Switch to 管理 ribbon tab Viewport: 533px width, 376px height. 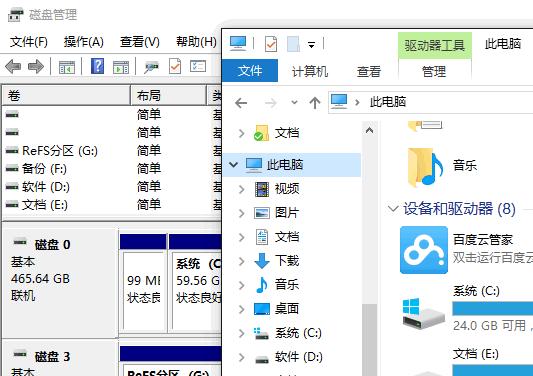[x=434, y=71]
